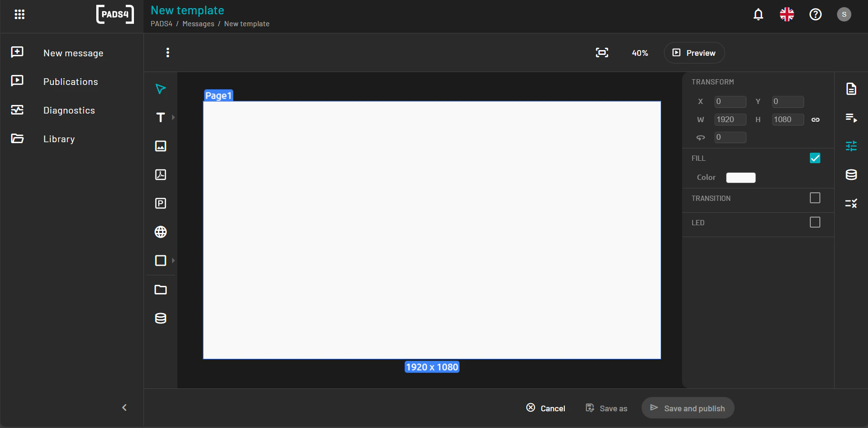Enable the TRANSITION checkbox

(x=815, y=198)
